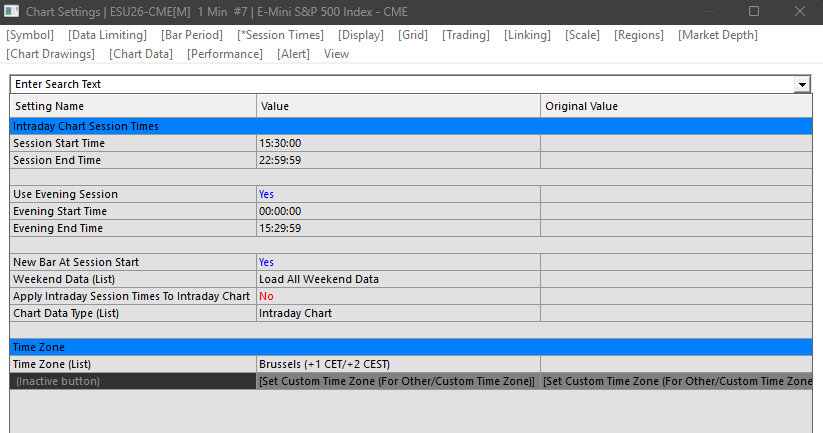Open the Chart Data Type list value
This screenshot has height=433, width=823.
click(398, 313)
